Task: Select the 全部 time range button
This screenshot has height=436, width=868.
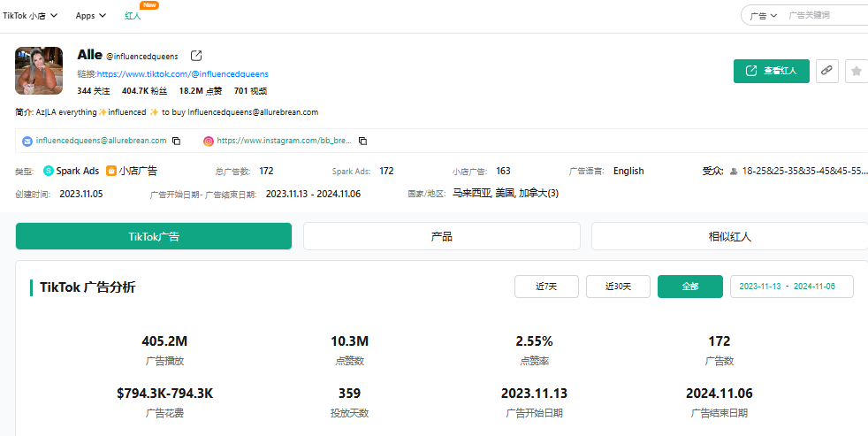Action: click(690, 287)
